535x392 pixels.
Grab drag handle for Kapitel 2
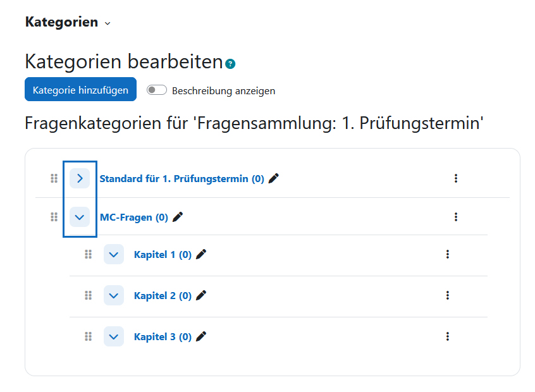tap(88, 295)
